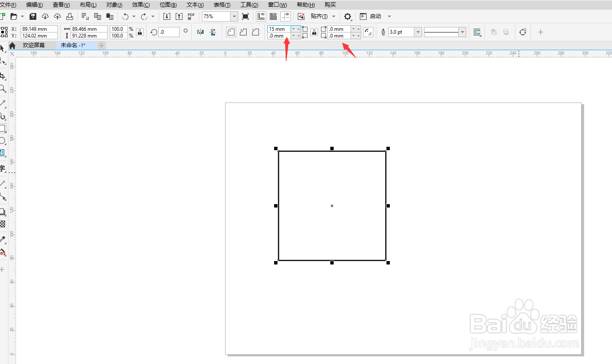Select the chamfered corner style

click(256, 32)
